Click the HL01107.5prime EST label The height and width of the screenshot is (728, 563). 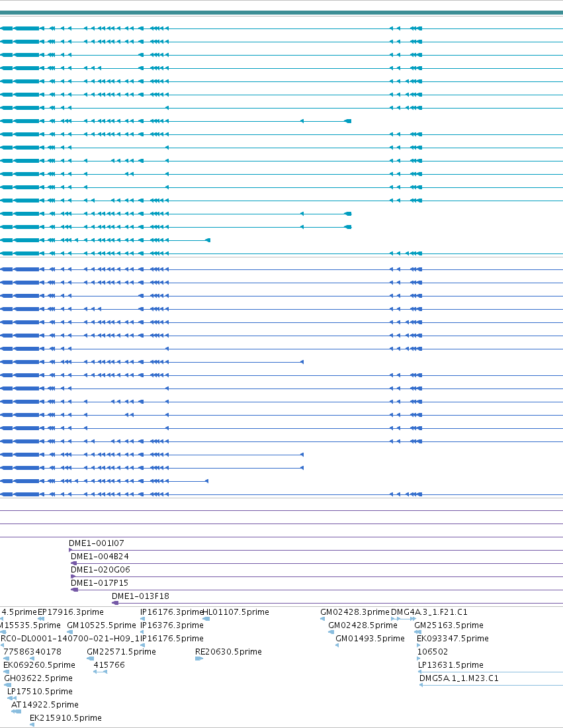point(236,612)
